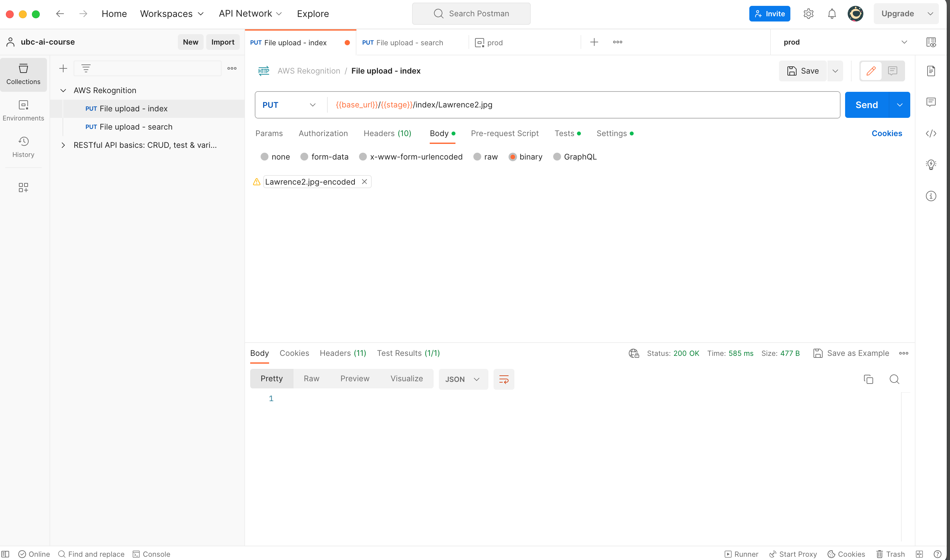Switch to the Pre-request Script tab

pyautogui.click(x=504, y=133)
